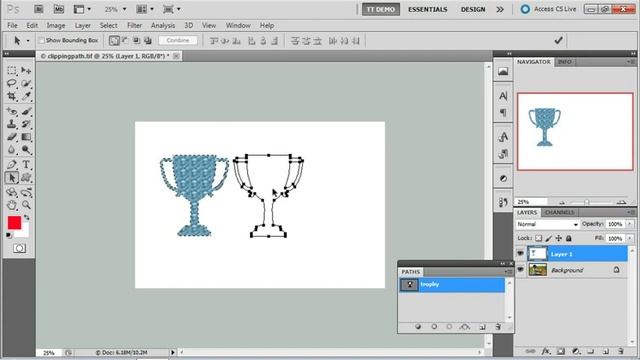640x360 pixels.
Task: Swap foreground and background colors
Action: pos(27,218)
